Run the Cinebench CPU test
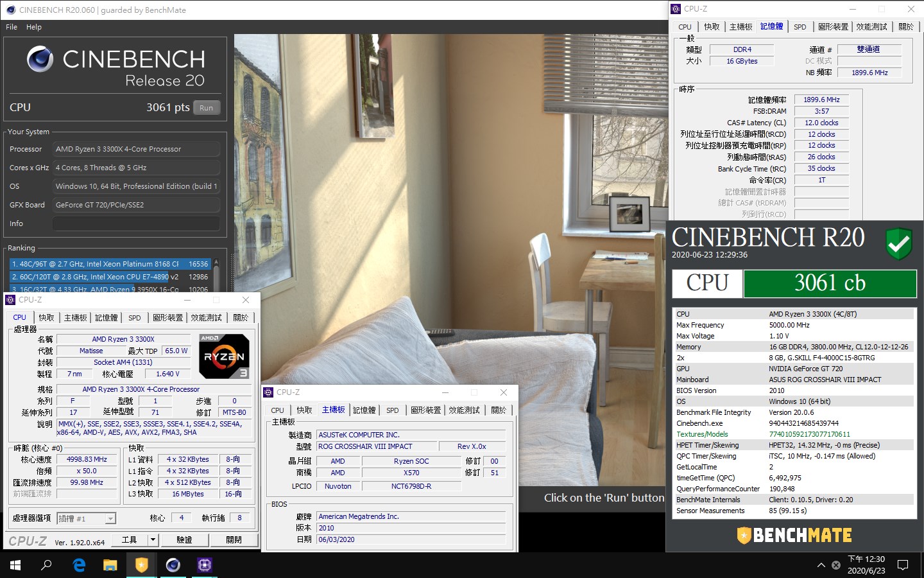The height and width of the screenshot is (578, 924). [206, 108]
